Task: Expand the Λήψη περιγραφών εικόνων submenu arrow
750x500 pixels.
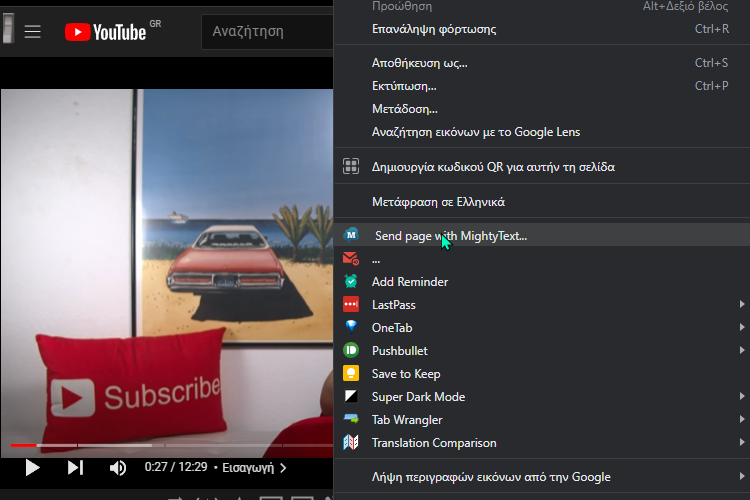Action: [741, 476]
